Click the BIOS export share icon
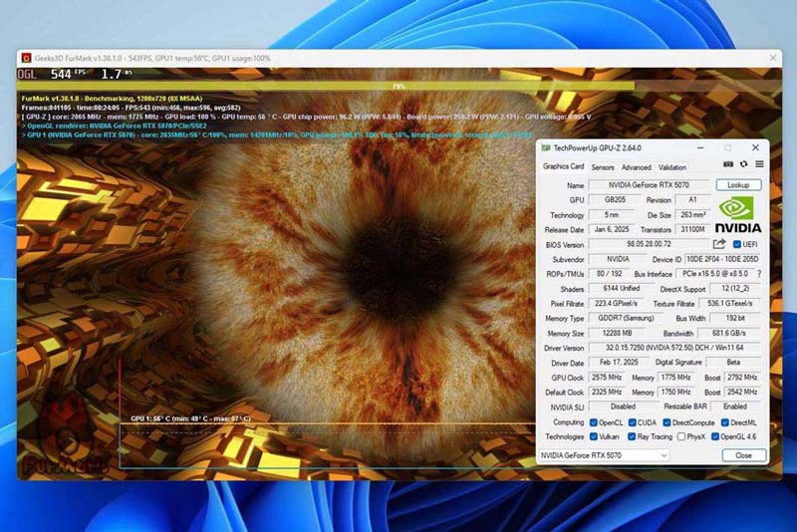Viewport: 797px width, 532px height. [x=718, y=244]
